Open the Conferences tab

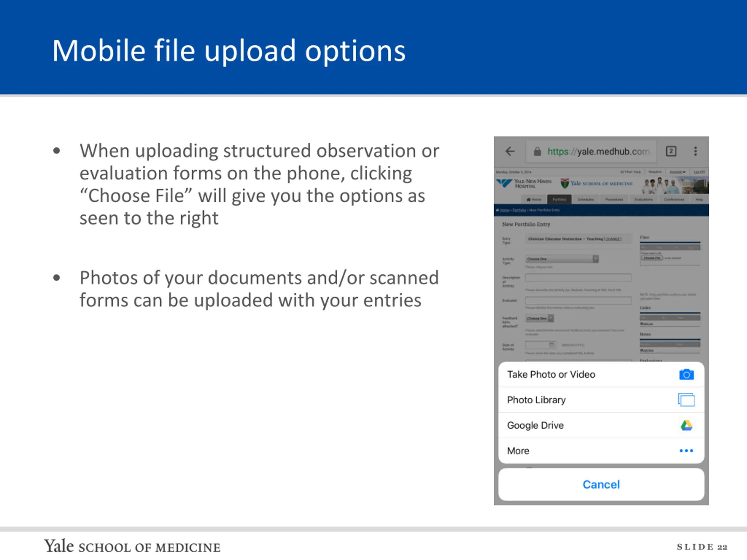(x=674, y=199)
